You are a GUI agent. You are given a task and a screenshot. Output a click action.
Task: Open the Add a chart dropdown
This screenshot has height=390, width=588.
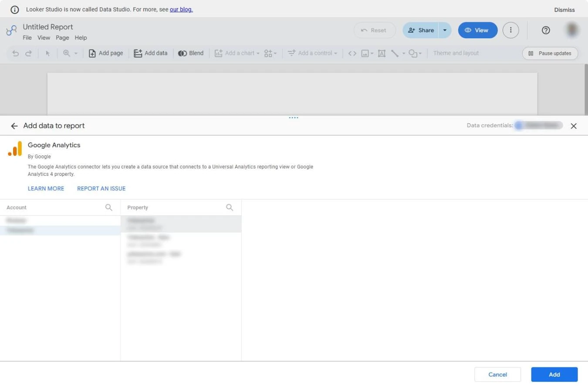[237, 53]
